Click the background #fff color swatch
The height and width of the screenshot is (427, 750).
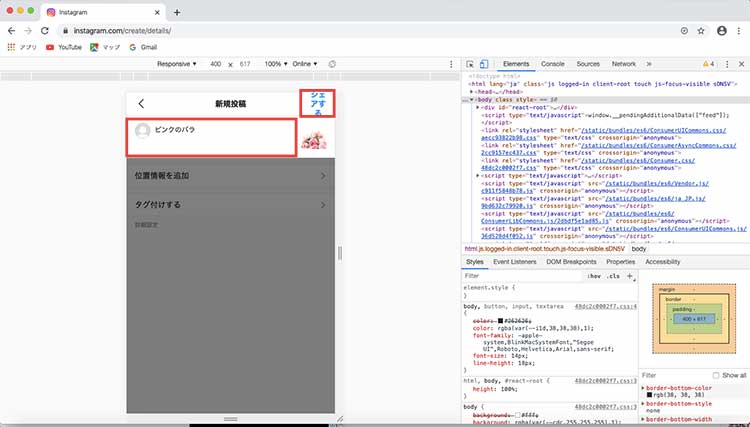(x=517, y=415)
